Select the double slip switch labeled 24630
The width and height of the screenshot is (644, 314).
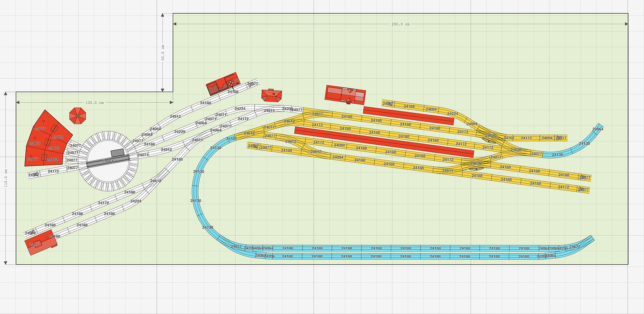point(516,150)
